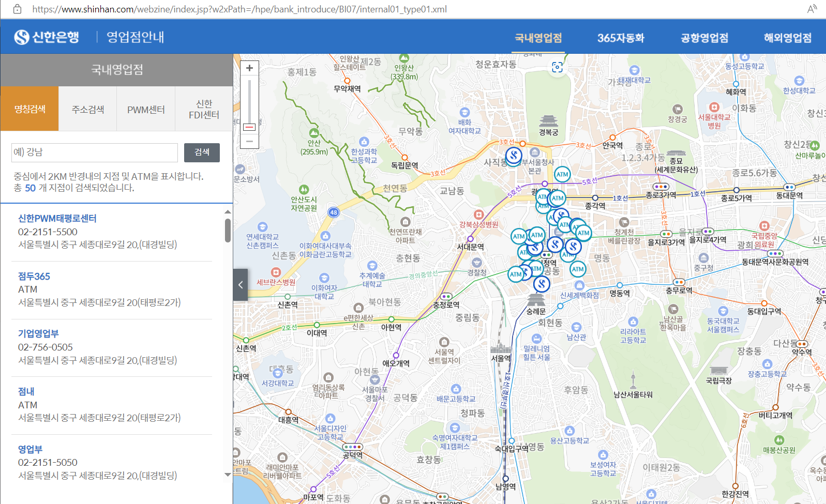Click the 경찰청 police agency icon

[476, 263]
